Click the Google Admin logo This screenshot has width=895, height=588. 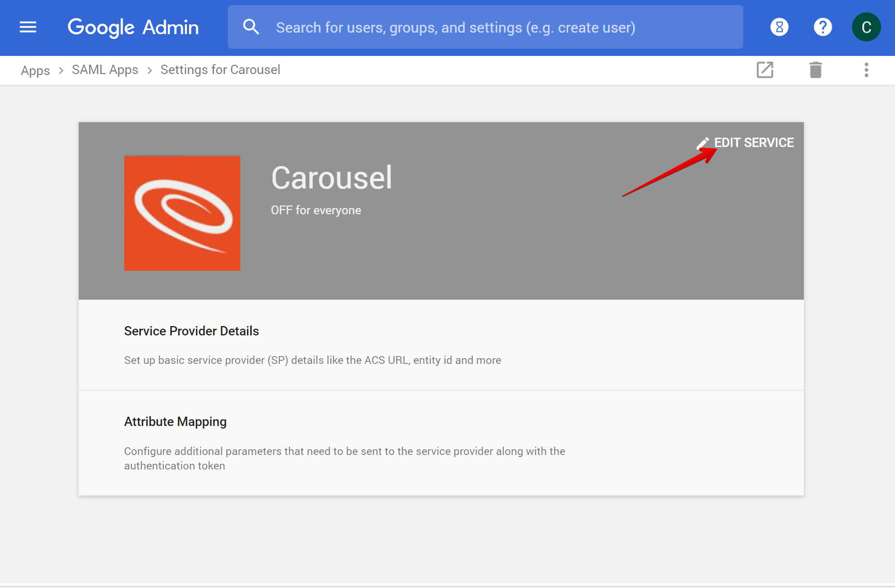(x=133, y=27)
